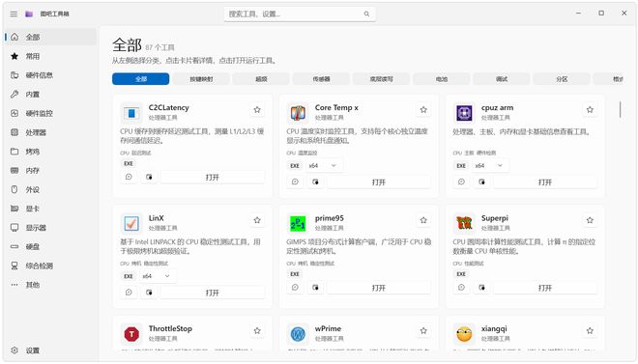The image size is (638, 364).
Task: Switch to the 超频 filter chip
Action: 261,79
